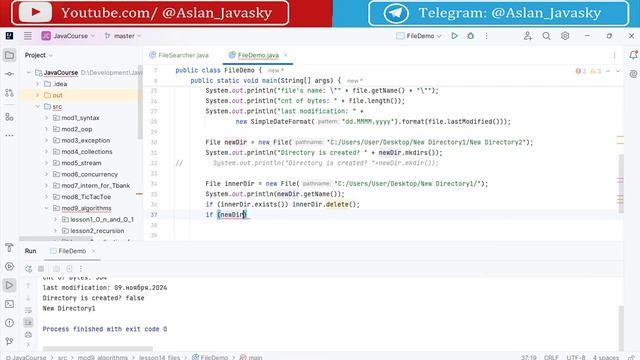Navigate to previous highlighted error arrow

(608, 71)
